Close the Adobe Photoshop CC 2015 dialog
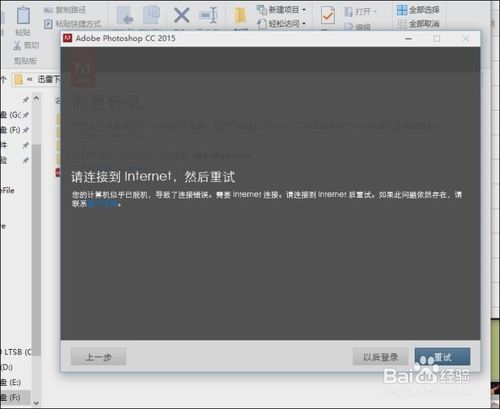 tap(466, 39)
